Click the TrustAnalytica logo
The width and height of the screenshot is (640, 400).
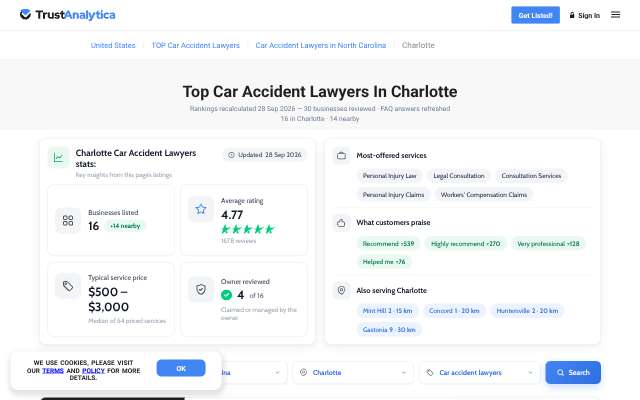point(67,15)
